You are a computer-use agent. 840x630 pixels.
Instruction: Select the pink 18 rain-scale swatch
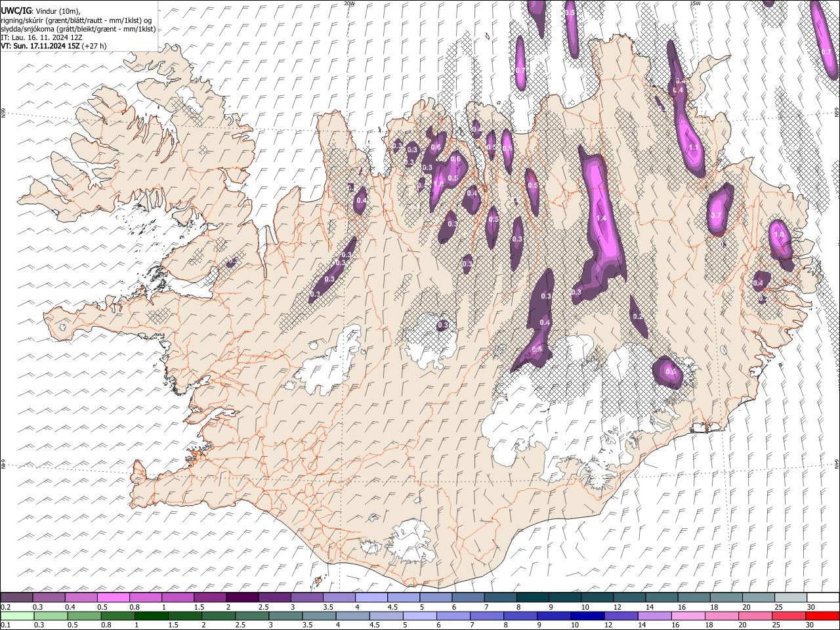pos(721,616)
